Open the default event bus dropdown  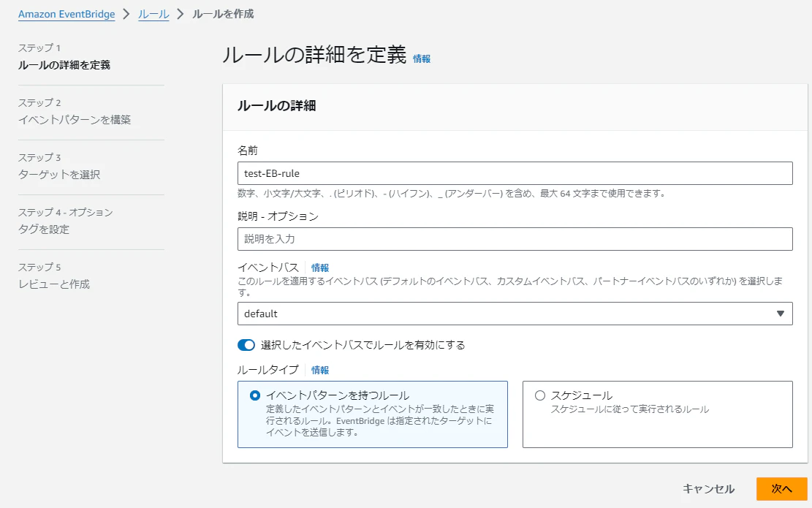515,314
